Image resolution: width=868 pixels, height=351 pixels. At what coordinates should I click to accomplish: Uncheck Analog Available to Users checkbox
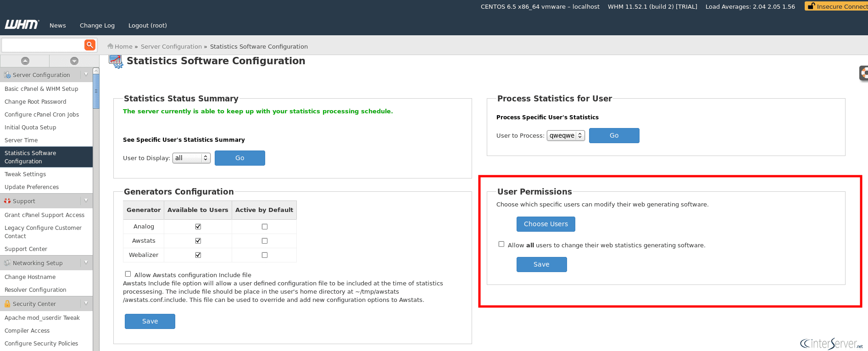coord(198,227)
